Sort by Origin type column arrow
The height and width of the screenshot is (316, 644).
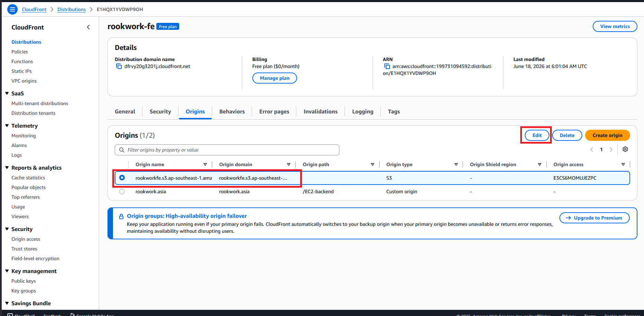click(456, 164)
